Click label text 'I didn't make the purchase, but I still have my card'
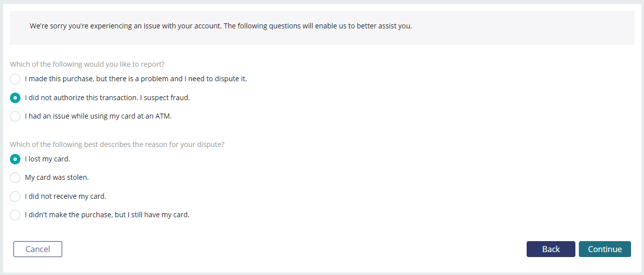Viewport: 644px width, 275px height. click(x=107, y=215)
